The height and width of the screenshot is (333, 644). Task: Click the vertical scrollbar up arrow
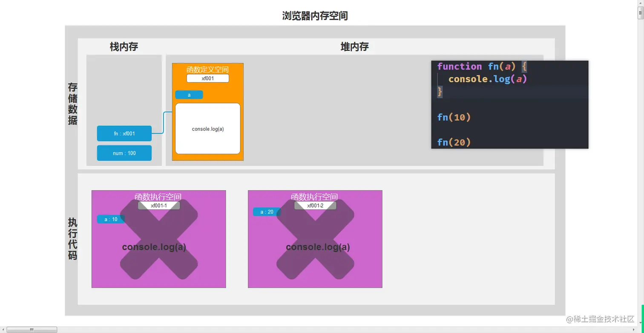pos(641,3)
